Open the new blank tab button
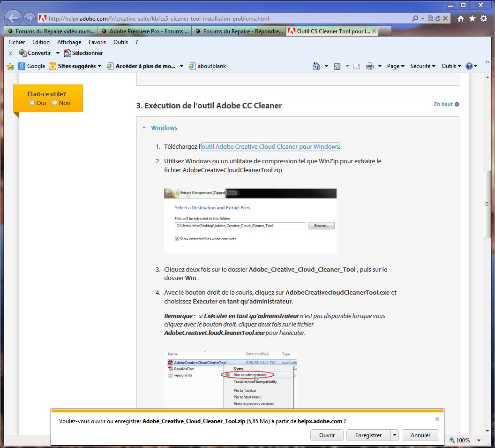The image size is (495, 448). click(x=385, y=31)
